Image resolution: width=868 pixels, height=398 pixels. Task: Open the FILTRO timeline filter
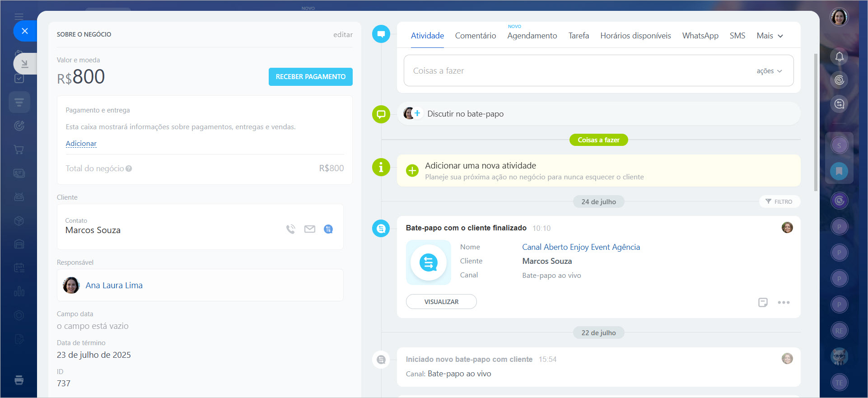click(x=779, y=201)
